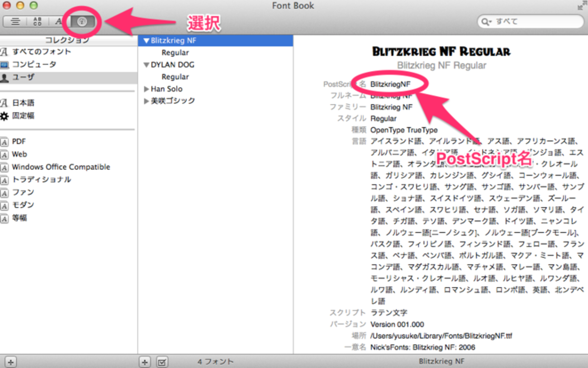Viewport: 588px width, 368px height.
Task: Open the 日本語 collection icon
Action: (5, 103)
